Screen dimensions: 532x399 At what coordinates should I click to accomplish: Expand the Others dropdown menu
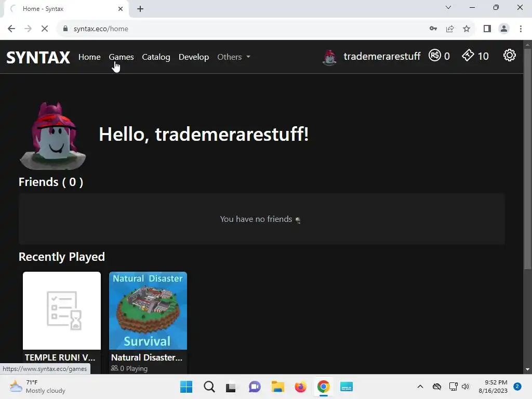(233, 57)
